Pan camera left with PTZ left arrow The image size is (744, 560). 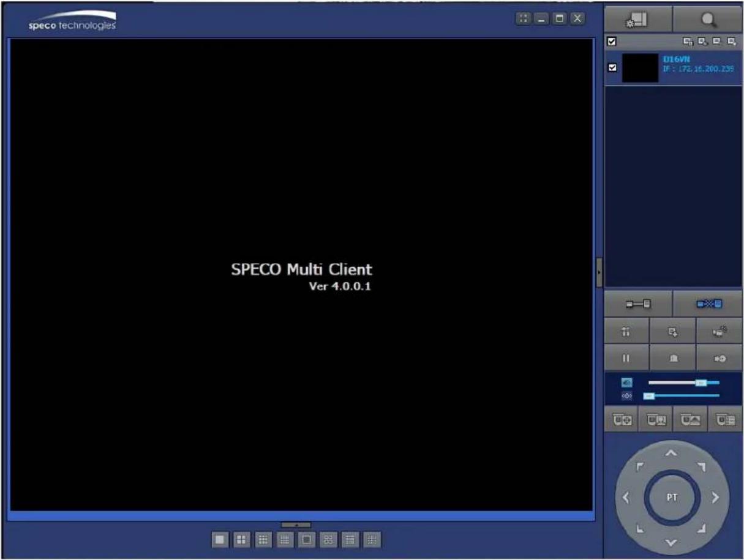click(626, 498)
